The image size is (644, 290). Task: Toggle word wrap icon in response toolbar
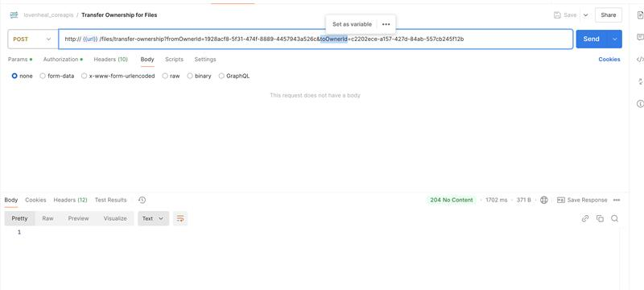coord(180,218)
